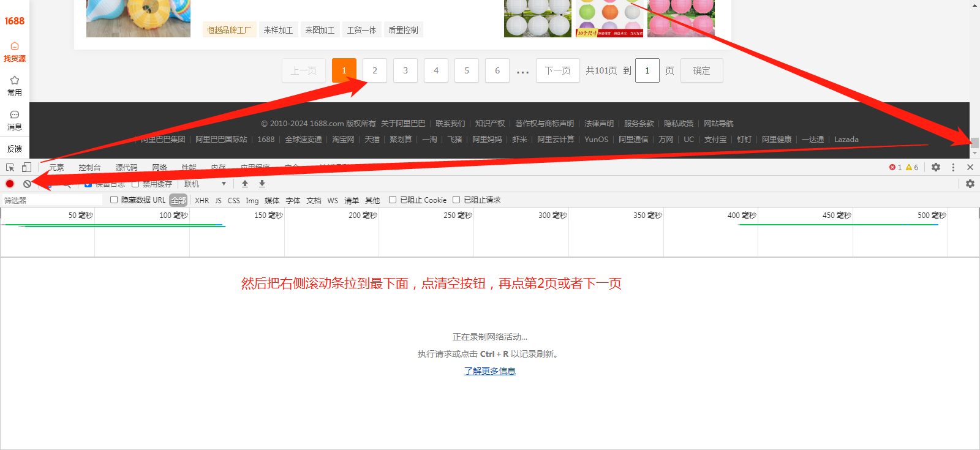Click the 来样加工 tag
This screenshot has width=980, height=450.
pyautogui.click(x=278, y=30)
